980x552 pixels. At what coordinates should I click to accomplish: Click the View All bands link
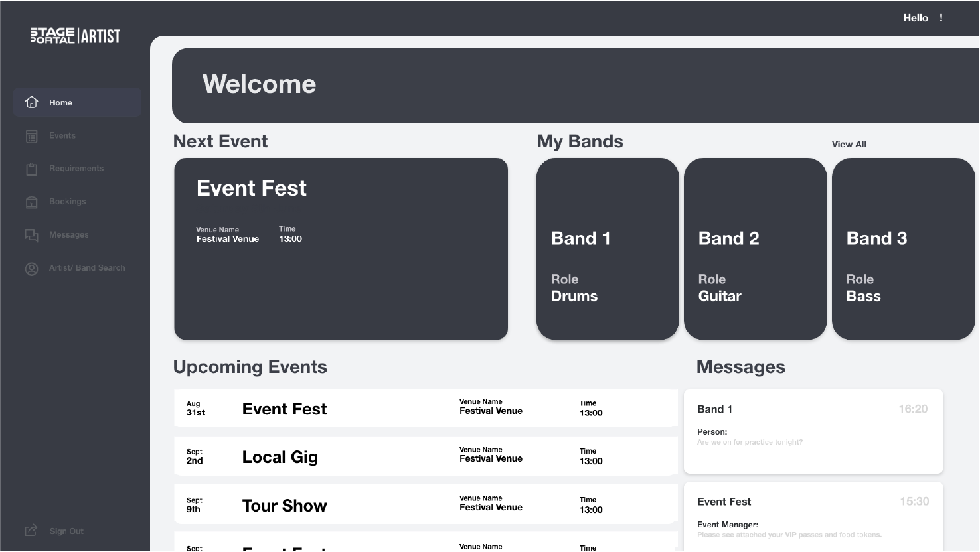(849, 144)
